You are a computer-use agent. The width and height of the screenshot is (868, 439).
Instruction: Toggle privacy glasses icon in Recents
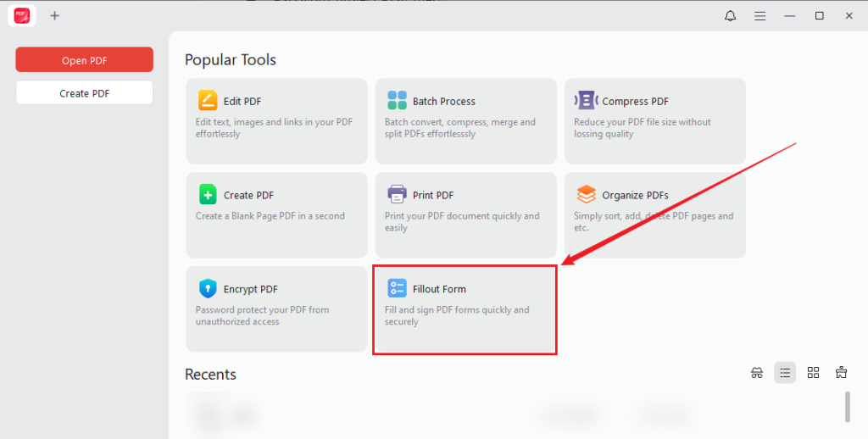(757, 373)
